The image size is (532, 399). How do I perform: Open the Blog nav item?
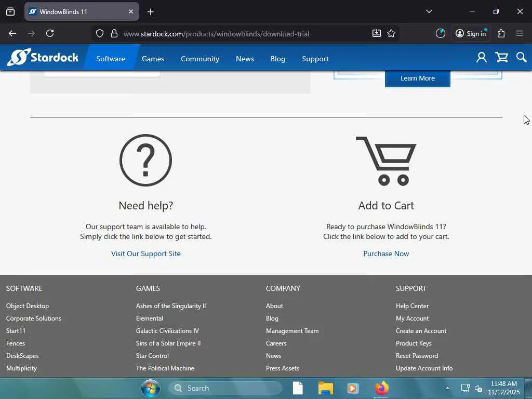click(278, 59)
